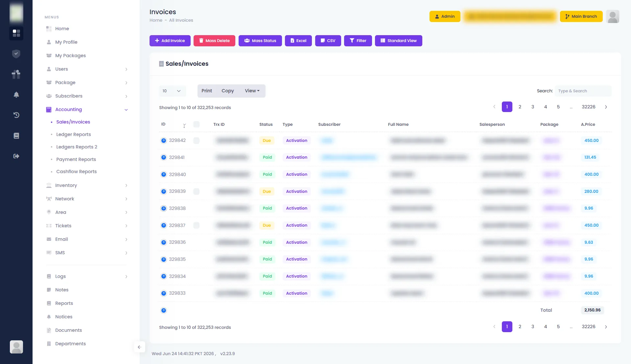Click the Copy button
The height and width of the screenshot is (364, 631).
coord(227,91)
